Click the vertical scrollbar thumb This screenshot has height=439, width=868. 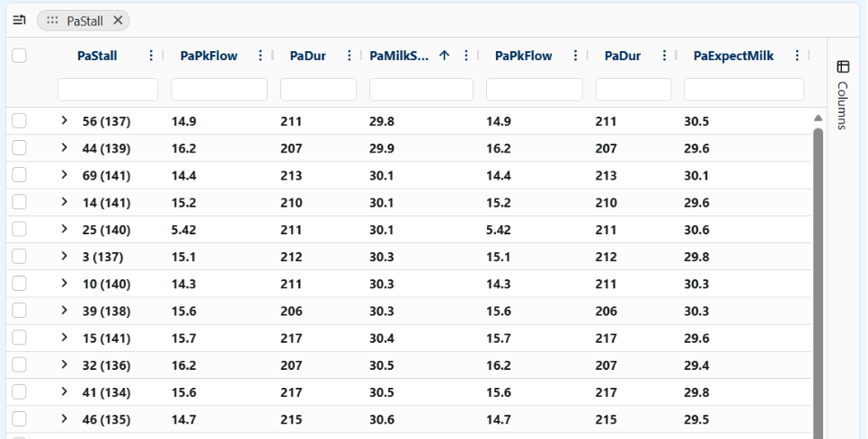(x=818, y=269)
